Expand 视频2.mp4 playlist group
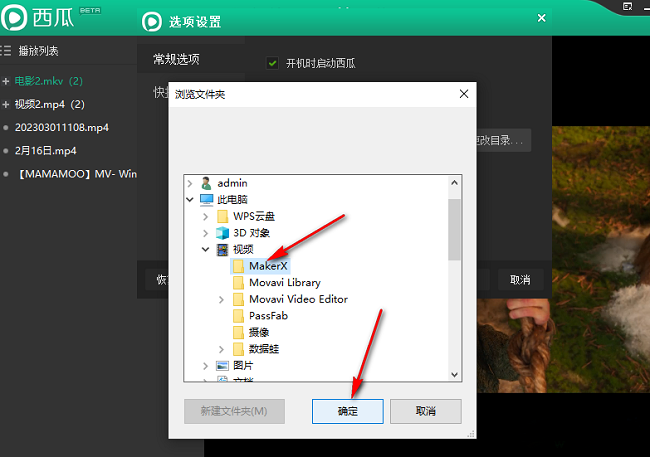Screen dimensions: 650x457 (5, 105)
